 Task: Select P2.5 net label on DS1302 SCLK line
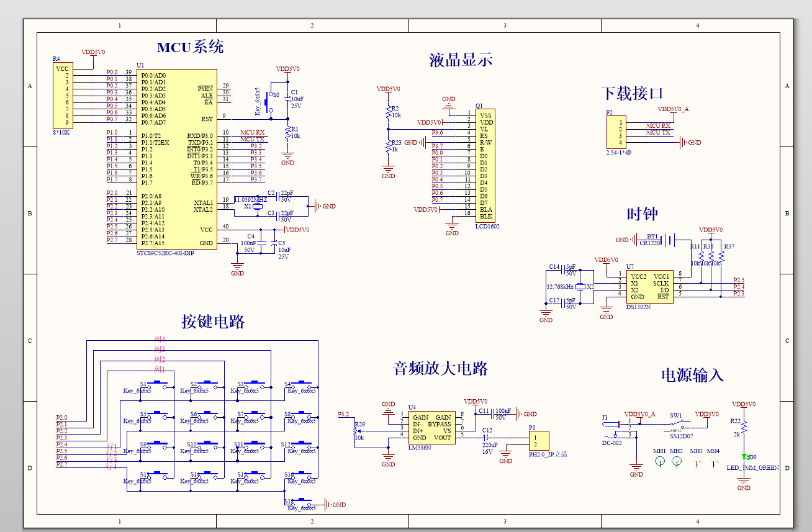pos(739,280)
